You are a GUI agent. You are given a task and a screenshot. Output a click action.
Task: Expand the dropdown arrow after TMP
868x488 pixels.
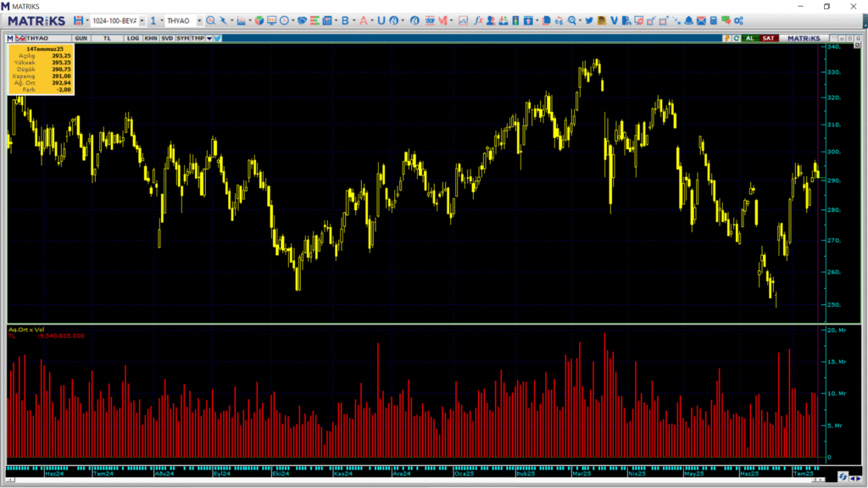tap(209, 38)
